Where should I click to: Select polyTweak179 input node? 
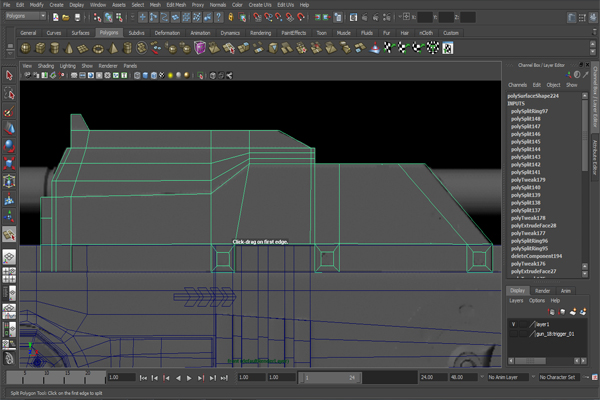[528, 180]
